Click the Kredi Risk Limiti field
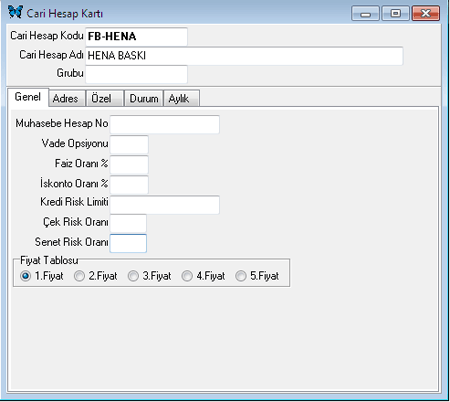 [x=165, y=204]
